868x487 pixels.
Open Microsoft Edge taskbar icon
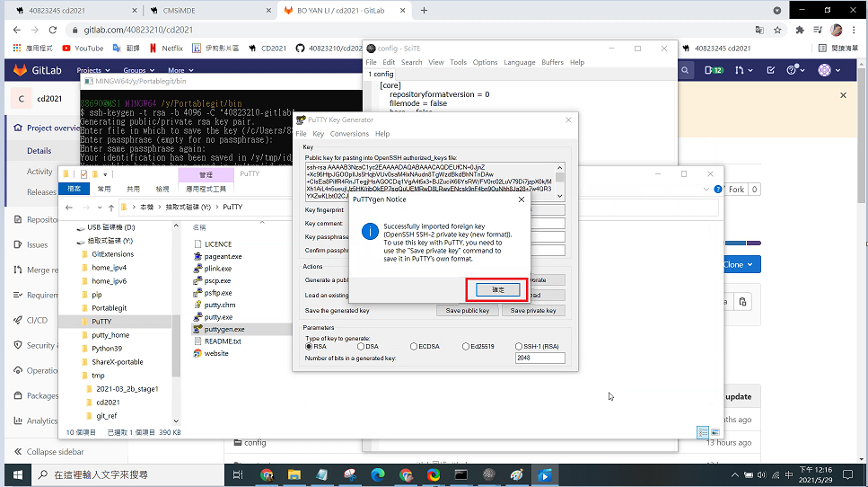378,474
